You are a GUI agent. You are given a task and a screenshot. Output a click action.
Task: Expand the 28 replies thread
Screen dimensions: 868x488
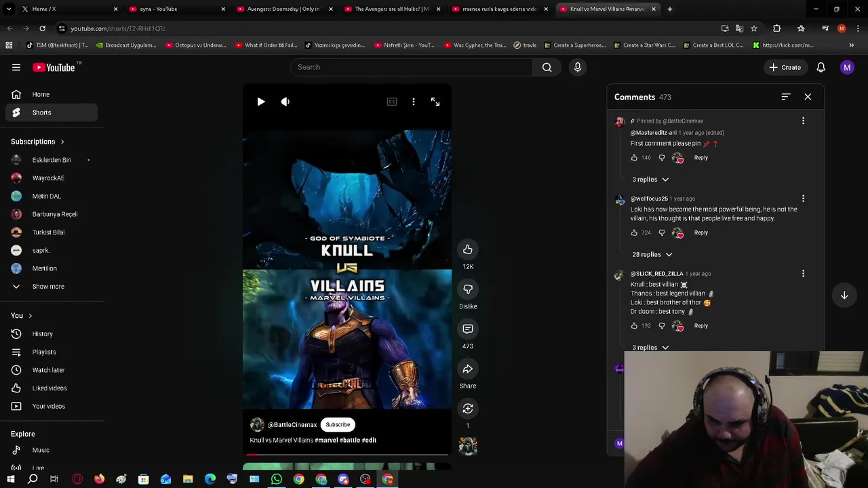pos(652,255)
